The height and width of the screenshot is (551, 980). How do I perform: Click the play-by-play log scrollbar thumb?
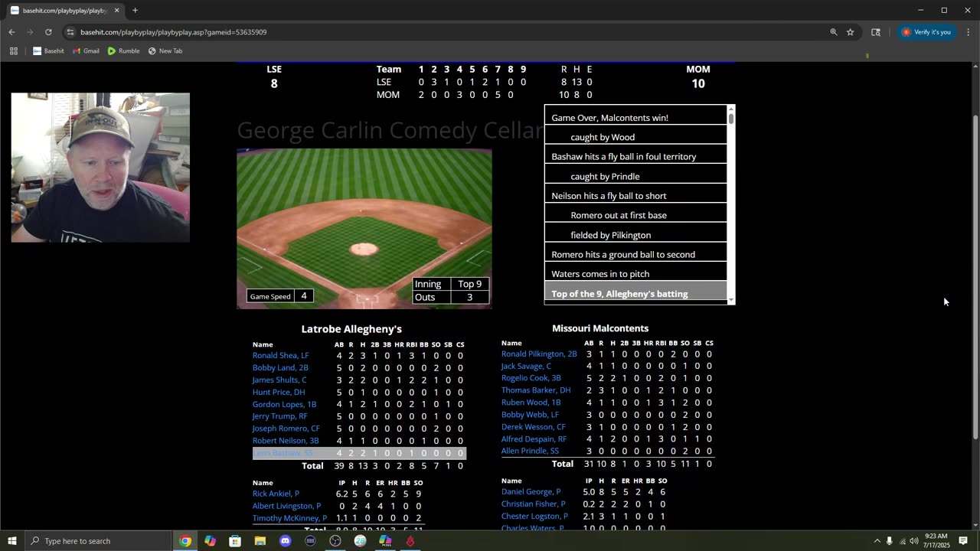[731, 118]
